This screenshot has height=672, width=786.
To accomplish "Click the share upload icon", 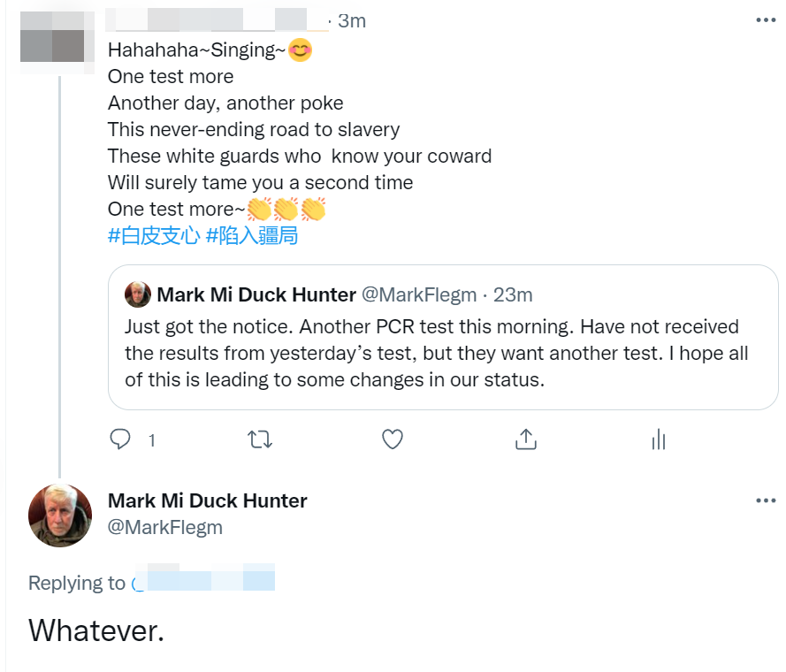I will [x=526, y=439].
